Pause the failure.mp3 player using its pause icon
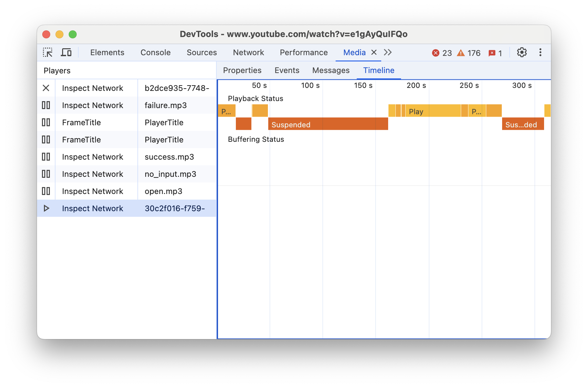 click(x=46, y=105)
